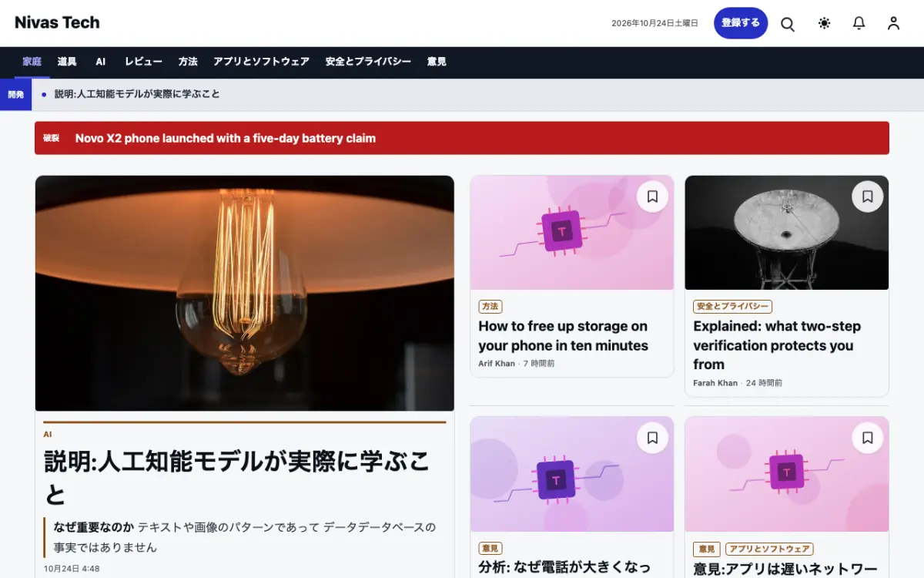Bookmark the free up storage article
Viewport: 924px width, 578px height.
(x=652, y=197)
